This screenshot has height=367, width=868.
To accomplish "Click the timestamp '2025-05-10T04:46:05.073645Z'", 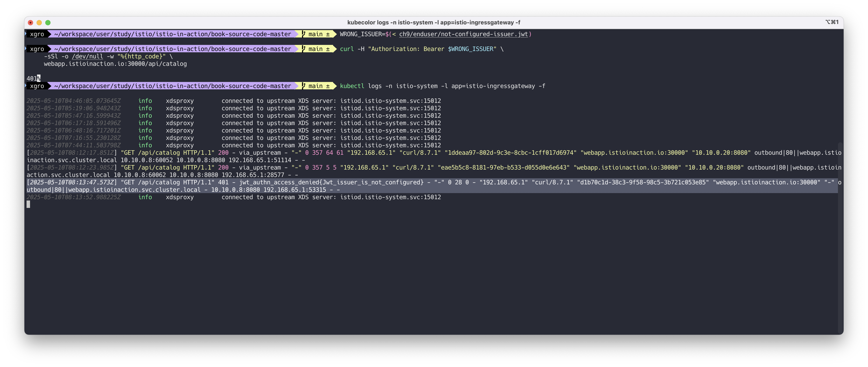I will click(73, 101).
